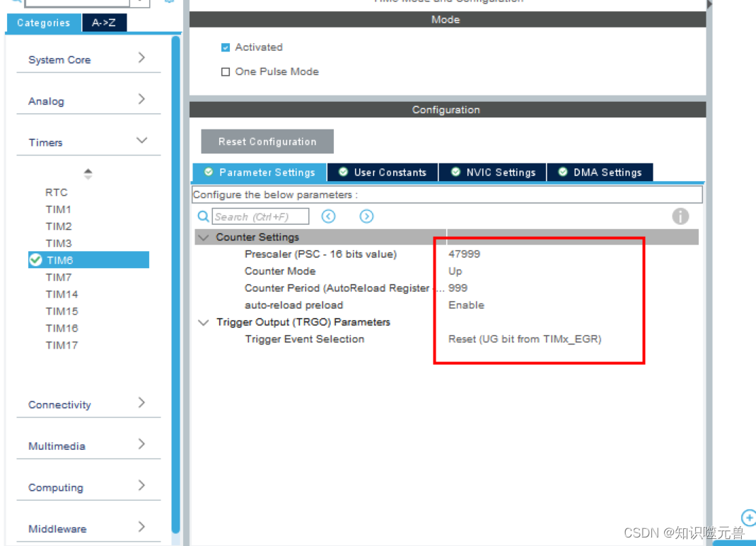The image size is (756, 546).
Task: Click the parameter Search (Ctrl+F) field
Action: point(260,216)
